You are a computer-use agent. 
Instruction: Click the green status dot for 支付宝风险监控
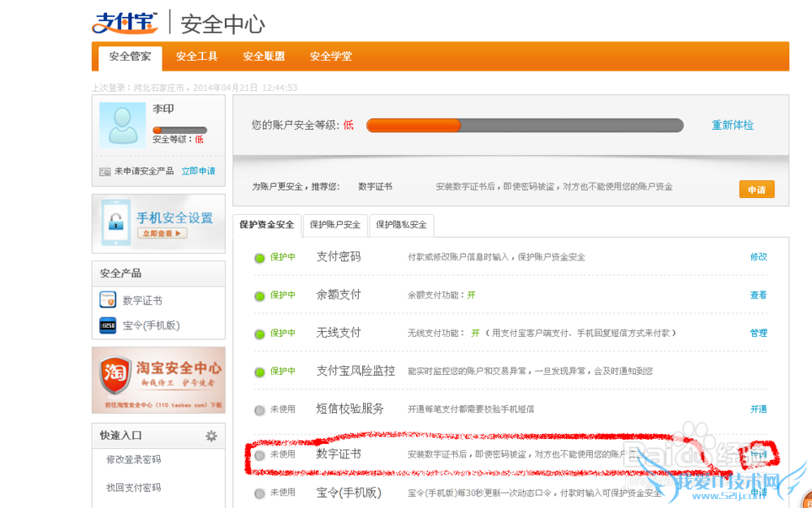(260, 372)
